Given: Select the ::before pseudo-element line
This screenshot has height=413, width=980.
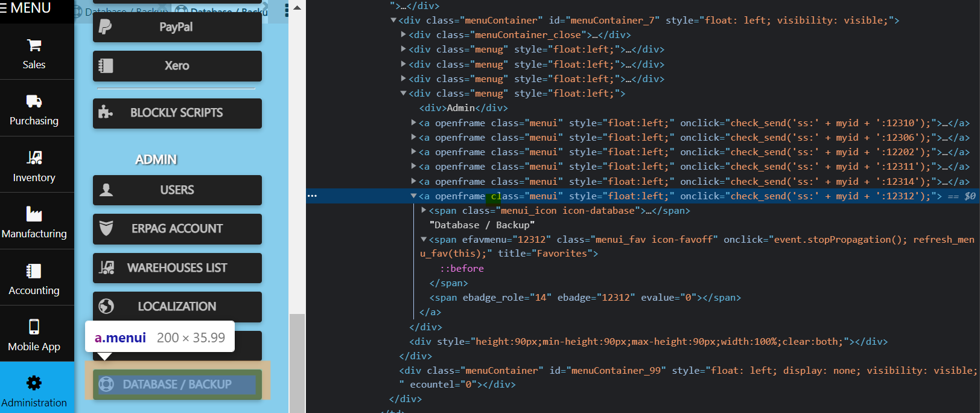Looking at the screenshot, I should 462,269.
